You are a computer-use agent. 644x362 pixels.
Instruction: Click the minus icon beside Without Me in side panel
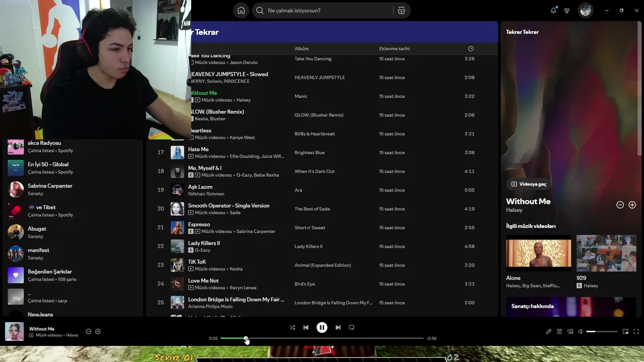tap(620, 205)
